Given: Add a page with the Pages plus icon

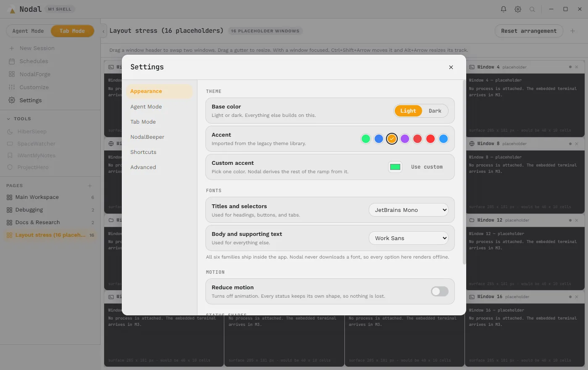Looking at the screenshot, I should pyautogui.click(x=89, y=186).
